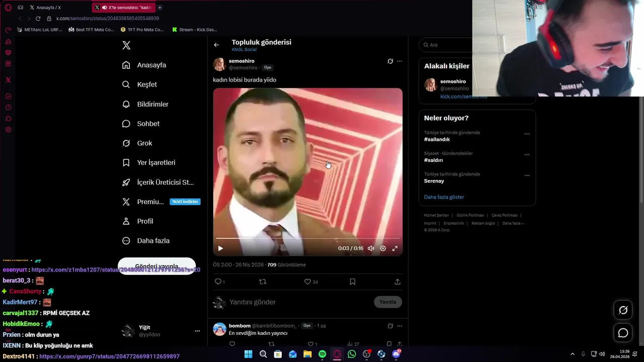Open semoshiro's avatar on the post

219,64
